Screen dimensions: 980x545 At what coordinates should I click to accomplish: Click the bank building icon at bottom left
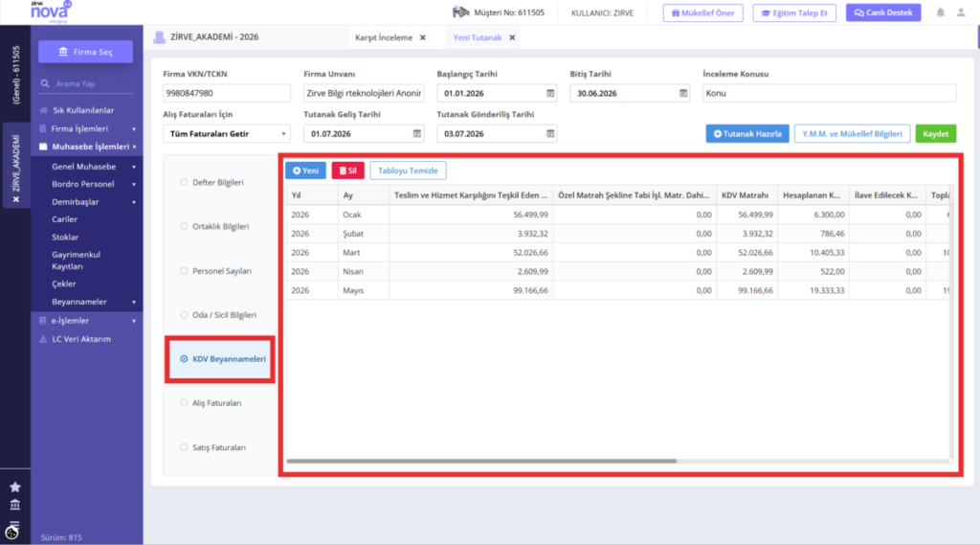pyautogui.click(x=15, y=505)
